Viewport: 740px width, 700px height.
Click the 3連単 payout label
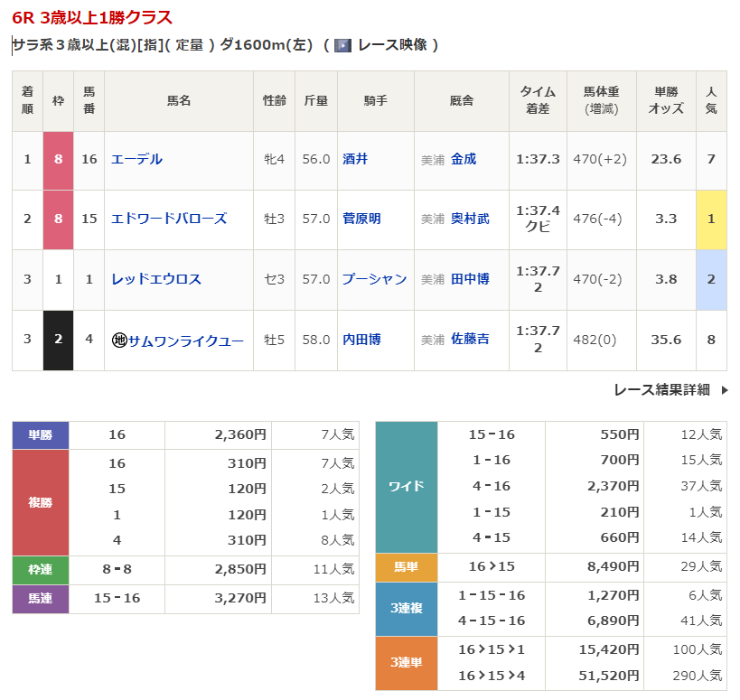click(x=406, y=662)
